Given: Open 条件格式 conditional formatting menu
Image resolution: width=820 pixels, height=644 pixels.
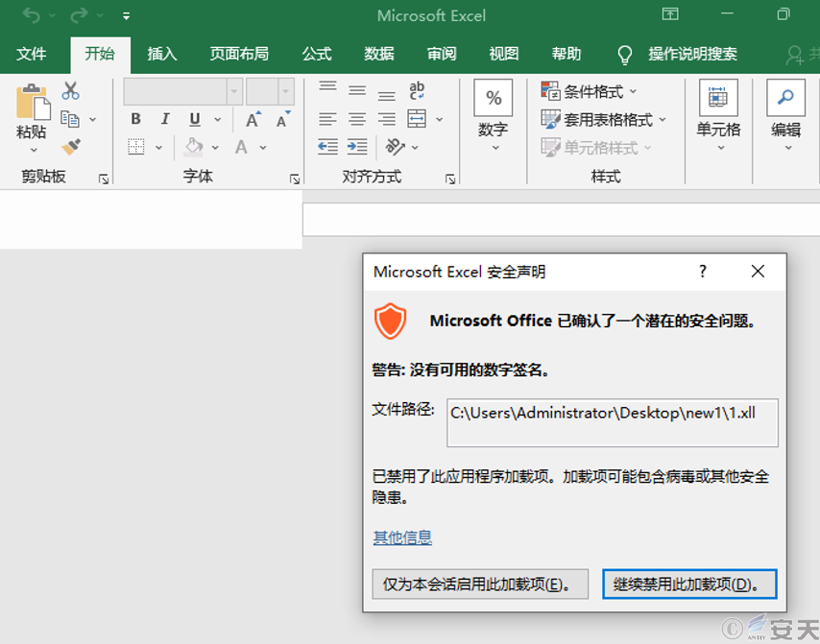Looking at the screenshot, I should tap(589, 91).
